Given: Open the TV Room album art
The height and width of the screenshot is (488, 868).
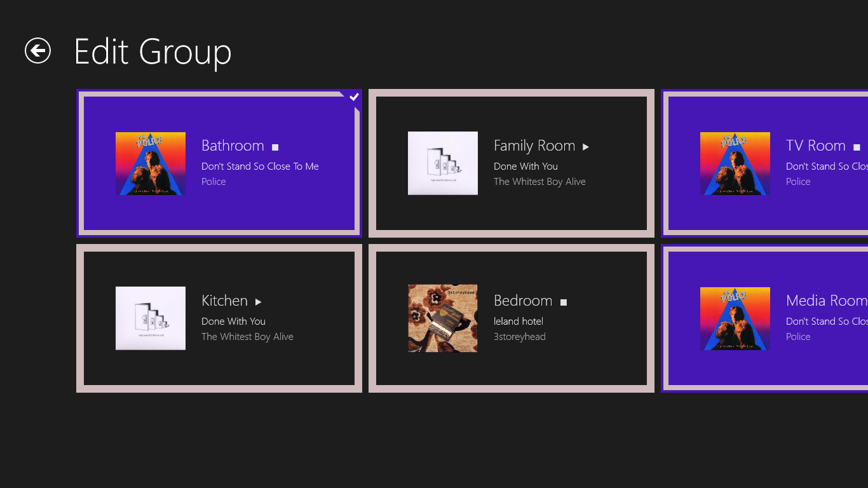Looking at the screenshot, I should (x=735, y=163).
